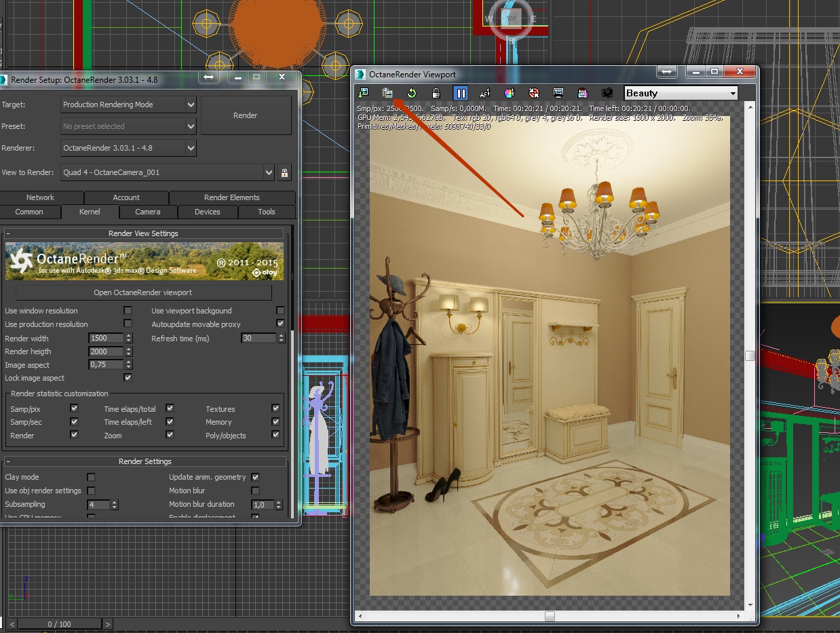Screen dimensions: 840x633
Task: Enable Use window resolution checkbox
Action: pos(128,311)
